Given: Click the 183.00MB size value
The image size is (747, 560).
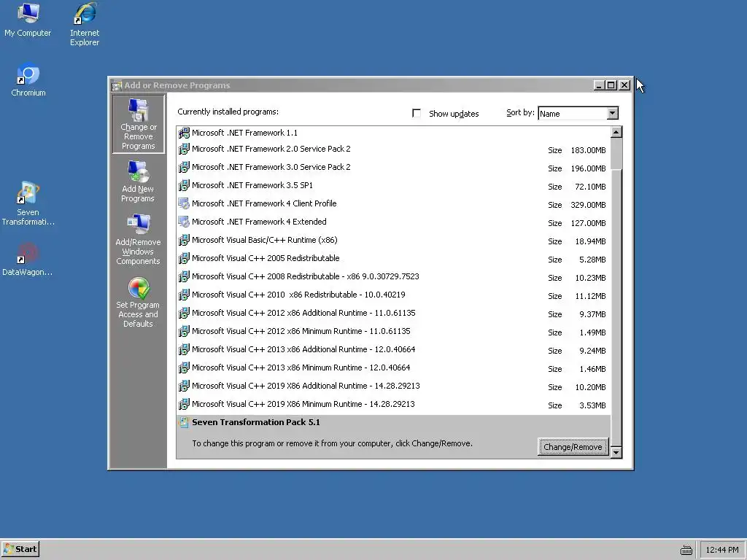Looking at the screenshot, I should pyautogui.click(x=589, y=150).
